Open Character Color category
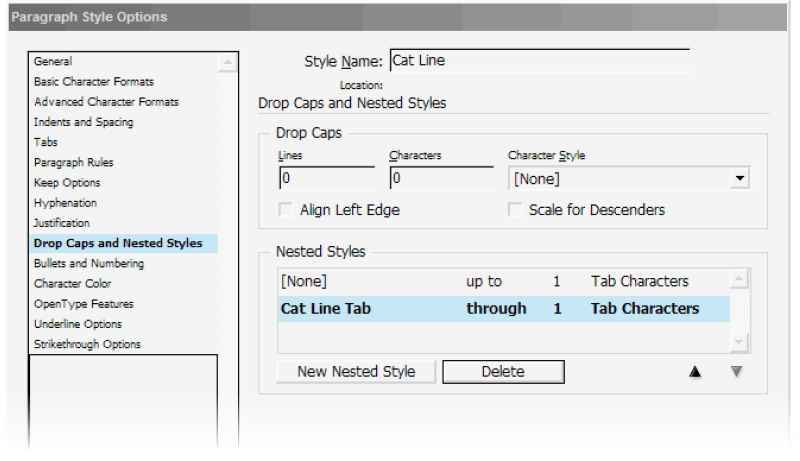This screenshot has height=461, width=800. 72,284
